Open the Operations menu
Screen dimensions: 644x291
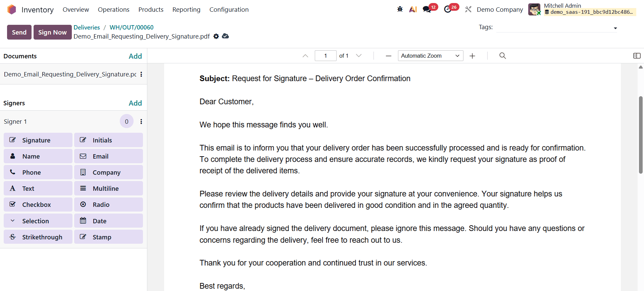[113, 9]
